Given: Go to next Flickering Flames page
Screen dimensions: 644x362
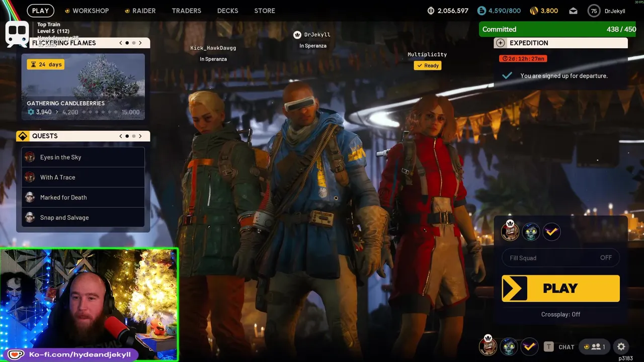Looking at the screenshot, I should [x=140, y=43].
